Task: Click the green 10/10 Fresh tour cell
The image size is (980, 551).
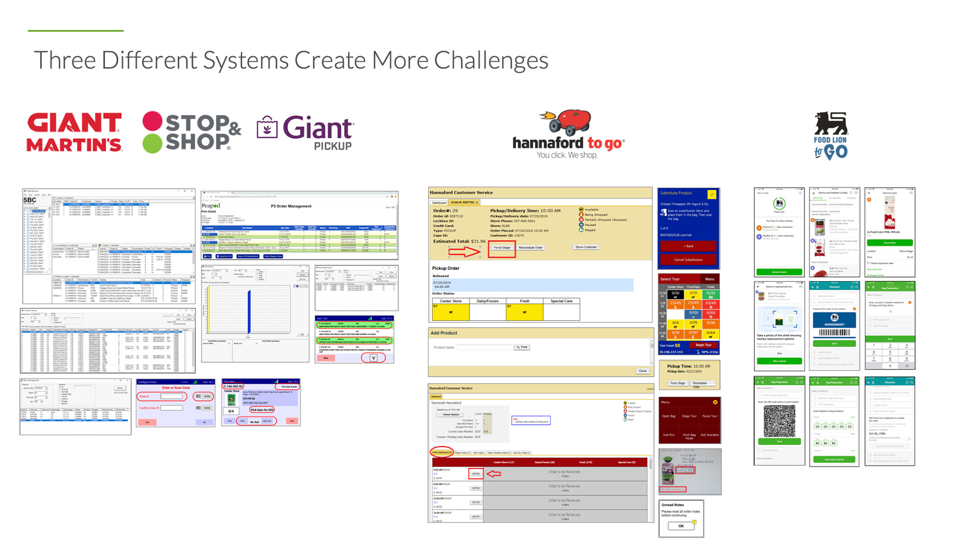Action: [710, 294]
